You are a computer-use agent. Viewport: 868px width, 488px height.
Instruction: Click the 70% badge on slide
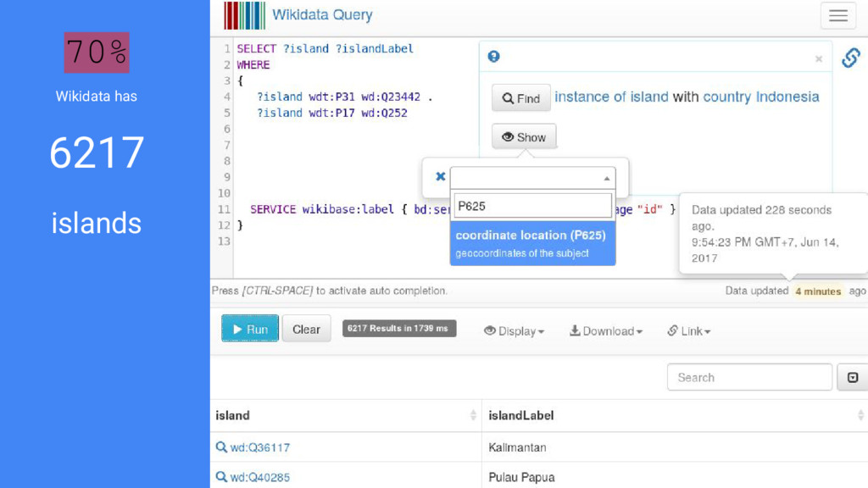click(97, 53)
